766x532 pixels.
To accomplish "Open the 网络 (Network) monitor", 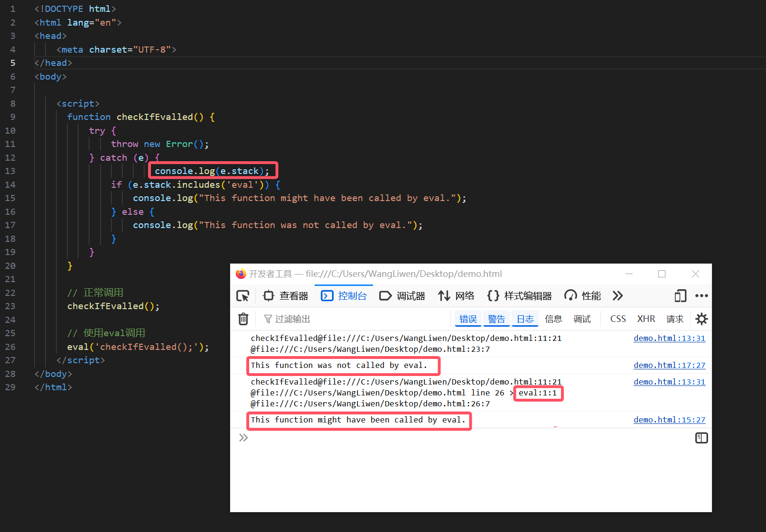I will point(457,295).
